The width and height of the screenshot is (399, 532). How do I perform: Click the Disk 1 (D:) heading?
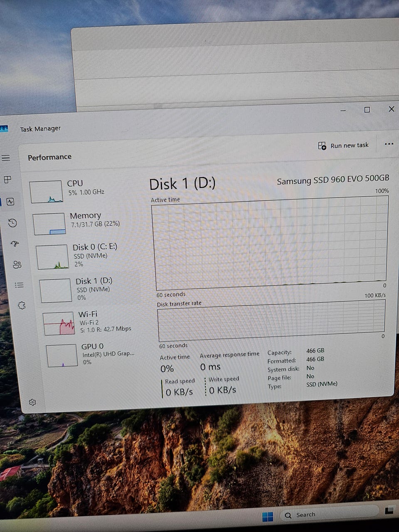point(182,184)
